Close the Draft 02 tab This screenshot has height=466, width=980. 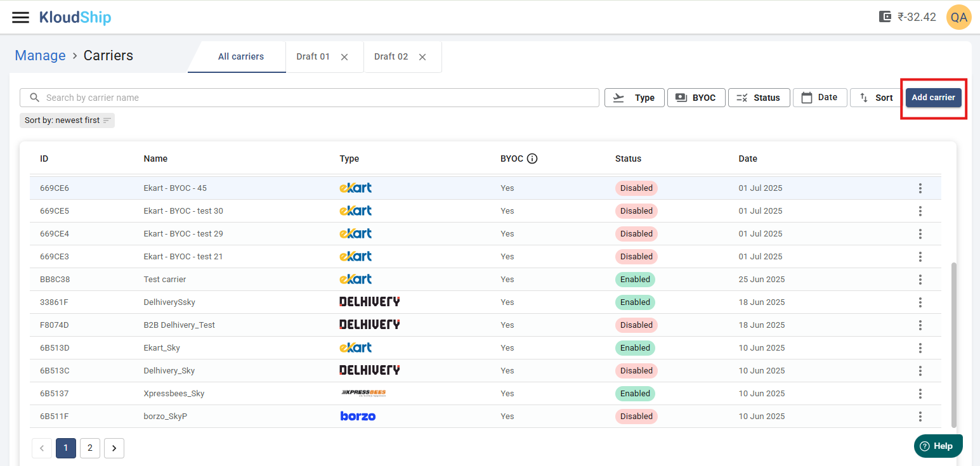coord(422,57)
